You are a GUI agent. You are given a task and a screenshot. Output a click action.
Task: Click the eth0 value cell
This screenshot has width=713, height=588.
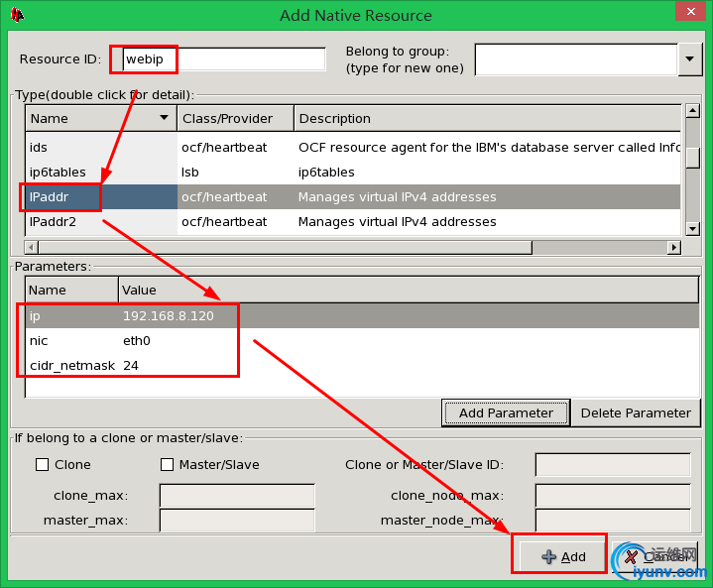[137, 341]
